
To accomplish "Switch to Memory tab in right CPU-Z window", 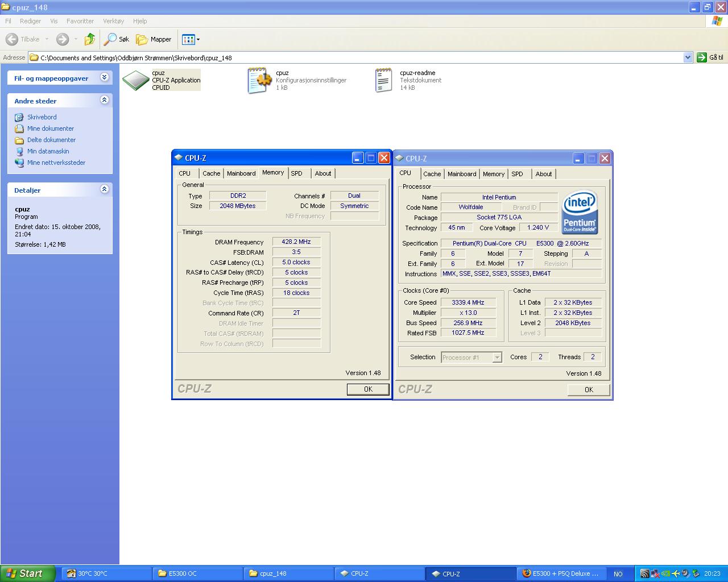I will pos(494,174).
